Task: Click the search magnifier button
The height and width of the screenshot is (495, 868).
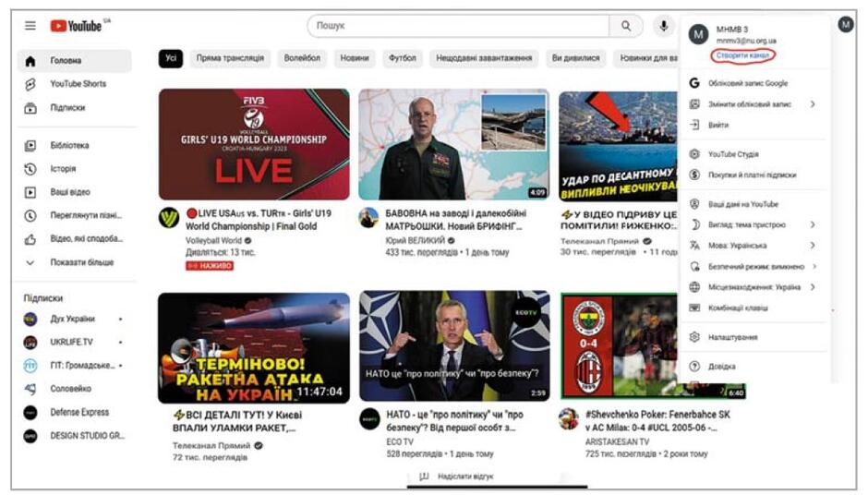Action: [625, 26]
